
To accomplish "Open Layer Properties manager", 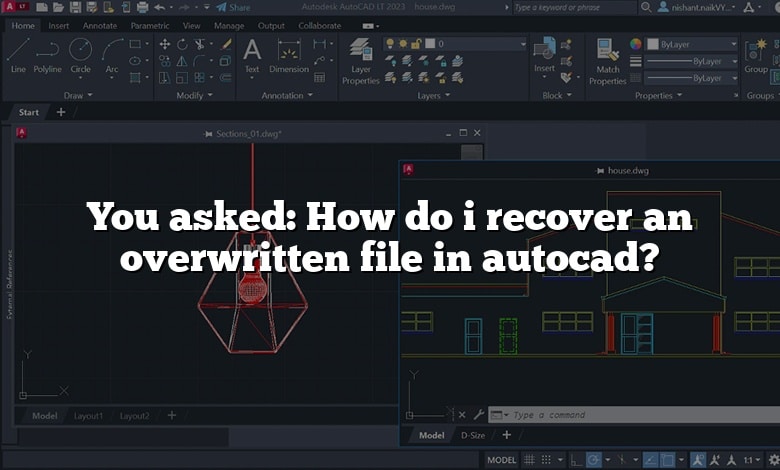I will coord(361,61).
